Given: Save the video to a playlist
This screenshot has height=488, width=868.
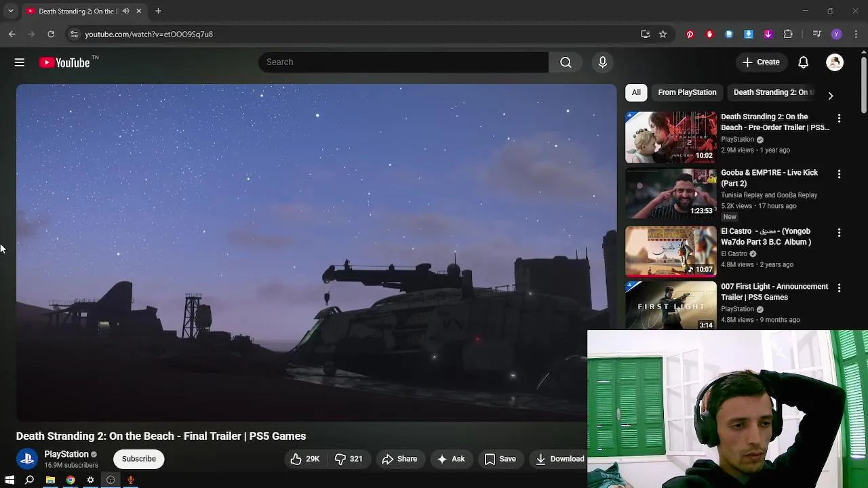Looking at the screenshot, I should [500, 459].
